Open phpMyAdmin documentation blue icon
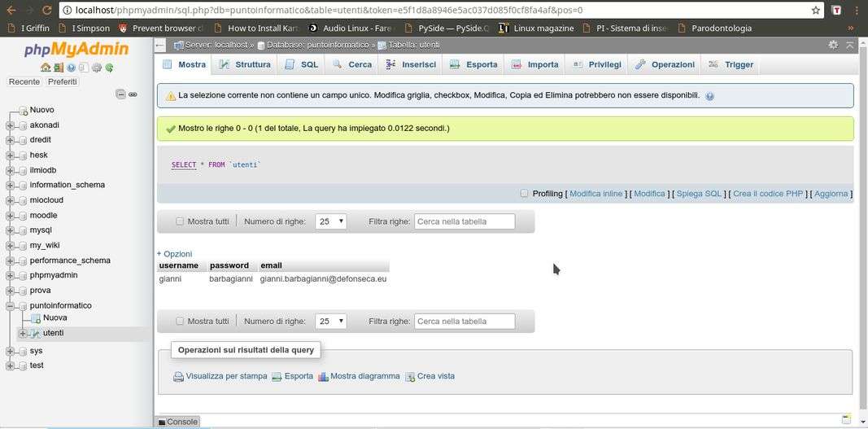 click(71, 68)
